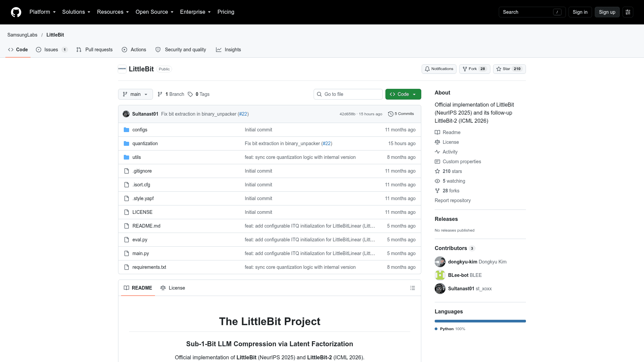Go to the GitHub homepage logo

click(16, 12)
